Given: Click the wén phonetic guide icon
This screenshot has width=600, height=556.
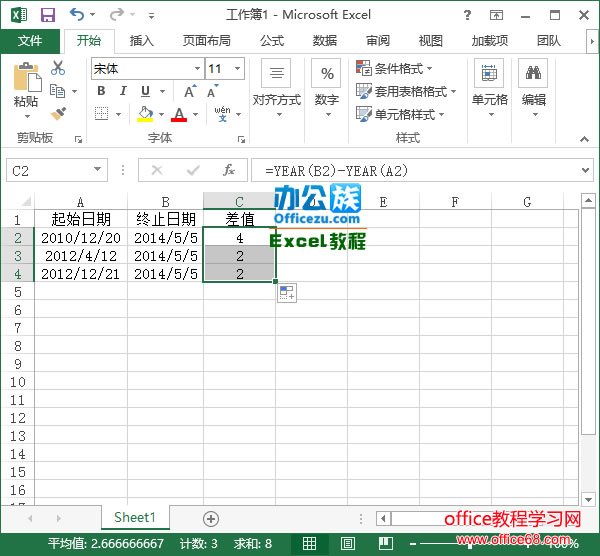Looking at the screenshot, I should [x=222, y=114].
